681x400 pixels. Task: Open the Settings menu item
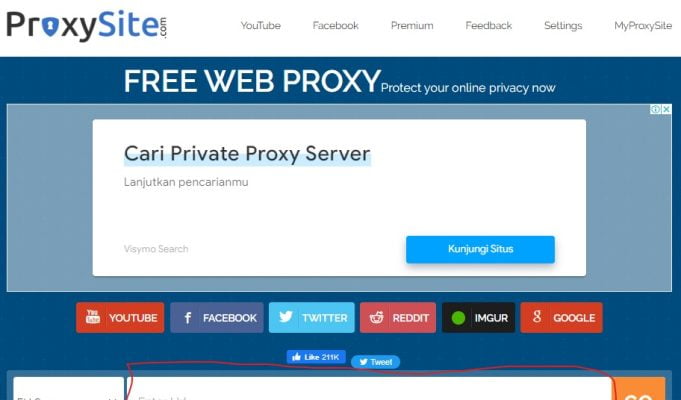click(x=563, y=26)
